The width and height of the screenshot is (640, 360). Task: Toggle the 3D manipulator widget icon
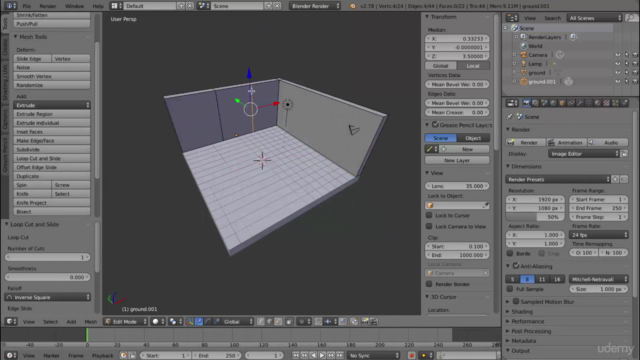tap(189, 322)
